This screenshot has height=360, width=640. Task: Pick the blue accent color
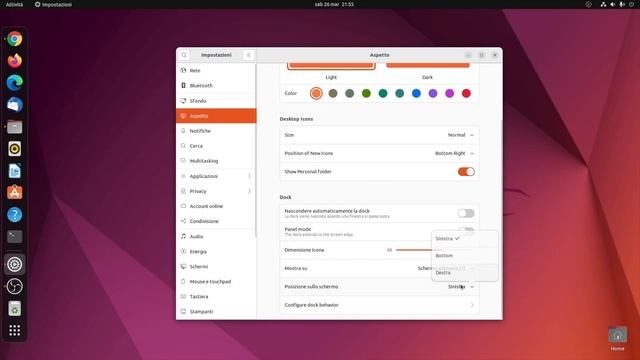(416, 93)
